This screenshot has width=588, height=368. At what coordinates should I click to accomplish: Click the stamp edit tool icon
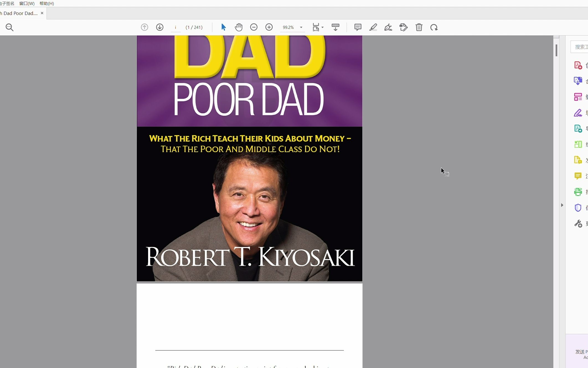(x=404, y=27)
